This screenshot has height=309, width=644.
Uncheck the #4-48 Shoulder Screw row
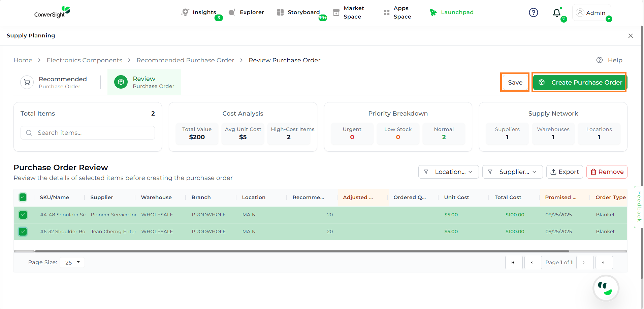pos(23,215)
